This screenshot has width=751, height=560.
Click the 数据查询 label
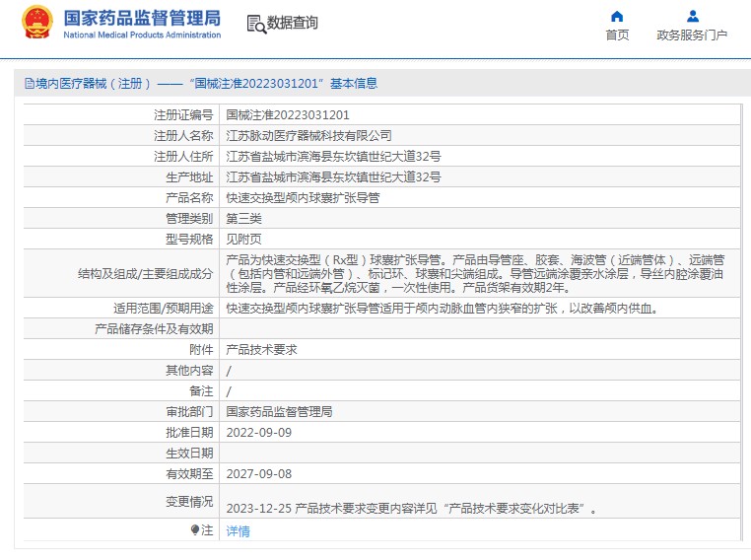pos(292,23)
